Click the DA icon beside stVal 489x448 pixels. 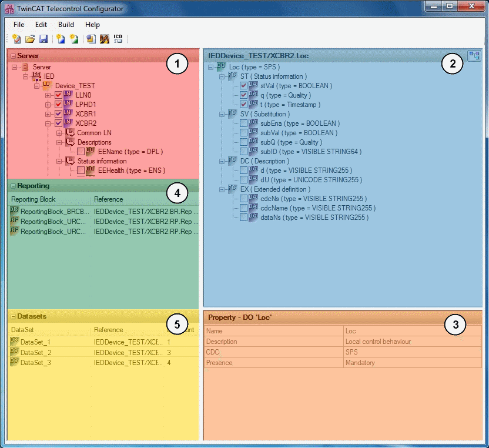[253, 85]
